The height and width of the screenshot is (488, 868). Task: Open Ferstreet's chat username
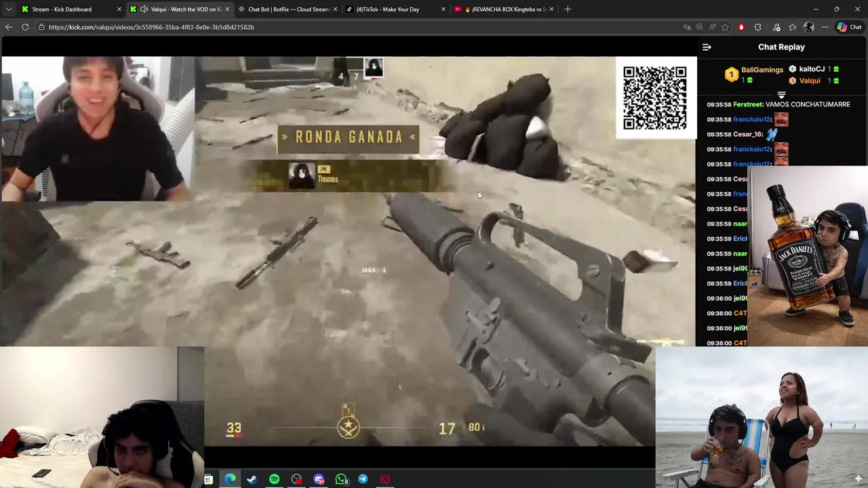pos(748,104)
